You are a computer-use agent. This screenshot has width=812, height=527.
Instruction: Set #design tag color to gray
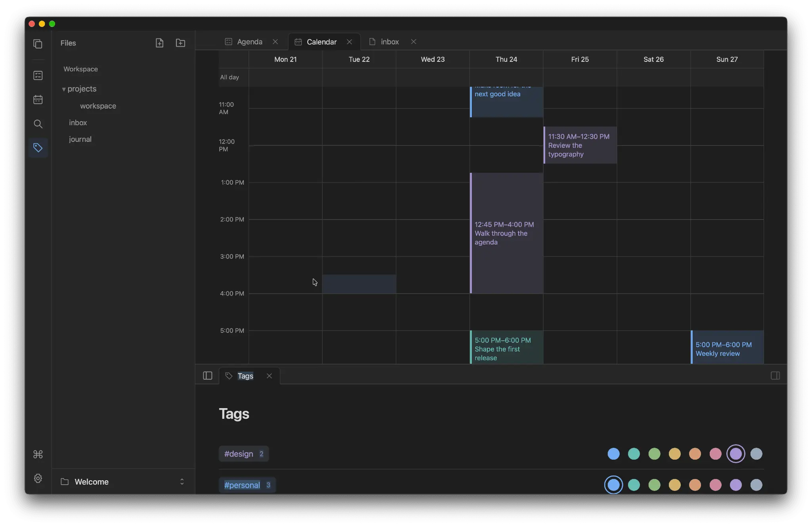(756, 454)
